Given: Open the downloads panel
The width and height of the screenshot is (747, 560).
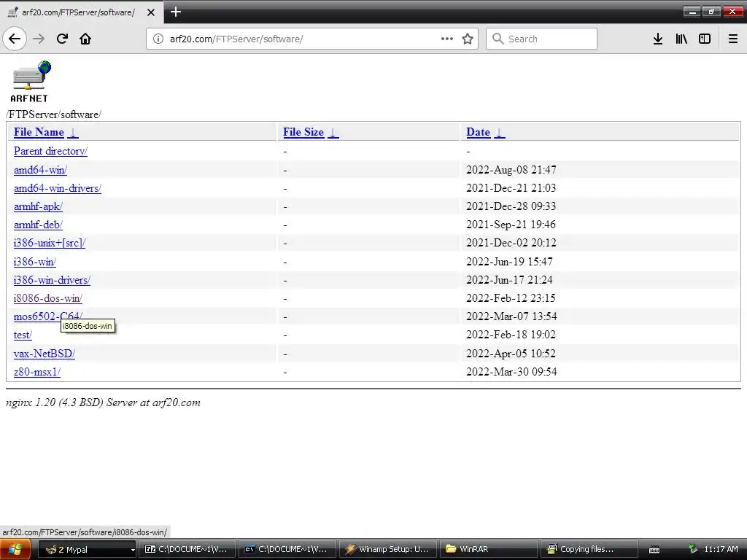Looking at the screenshot, I should pyautogui.click(x=658, y=39).
